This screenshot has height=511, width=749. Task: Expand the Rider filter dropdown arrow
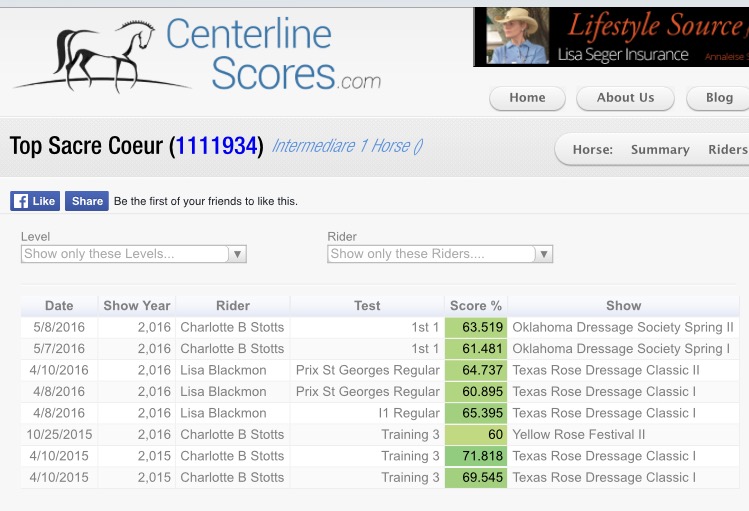point(544,254)
